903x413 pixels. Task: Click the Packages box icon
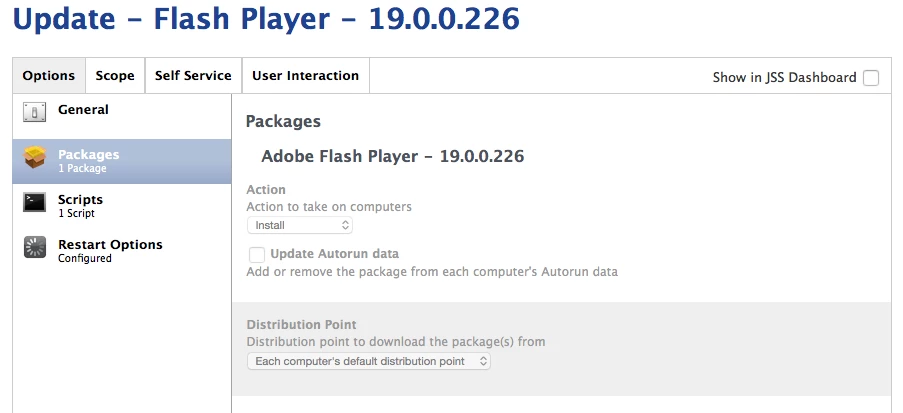(34, 158)
